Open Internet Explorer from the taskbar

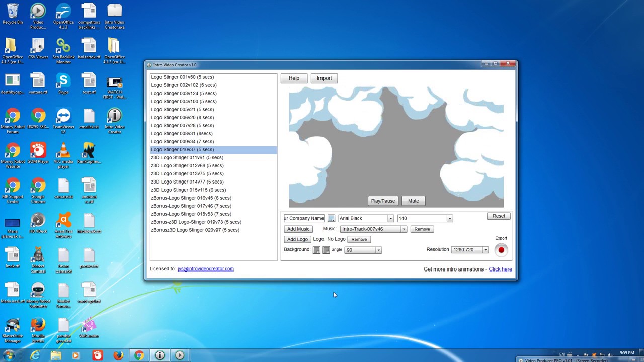coord(35,355)
